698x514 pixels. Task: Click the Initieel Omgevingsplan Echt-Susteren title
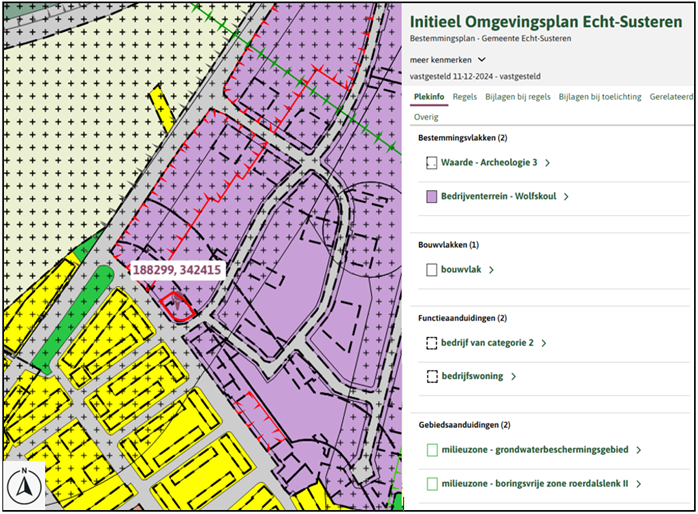click(x=546, y=22)
